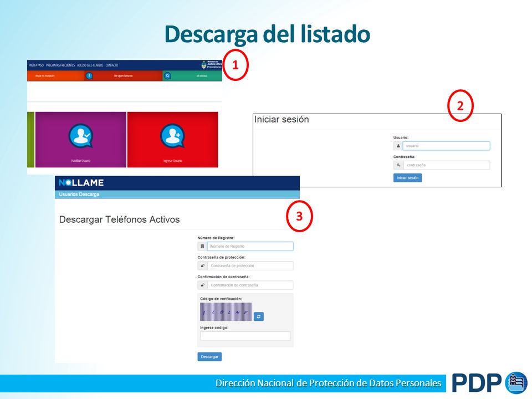The image size is (532, 399).
Task: Click the blue Iniciar sesión button
Action: [407, 178]
